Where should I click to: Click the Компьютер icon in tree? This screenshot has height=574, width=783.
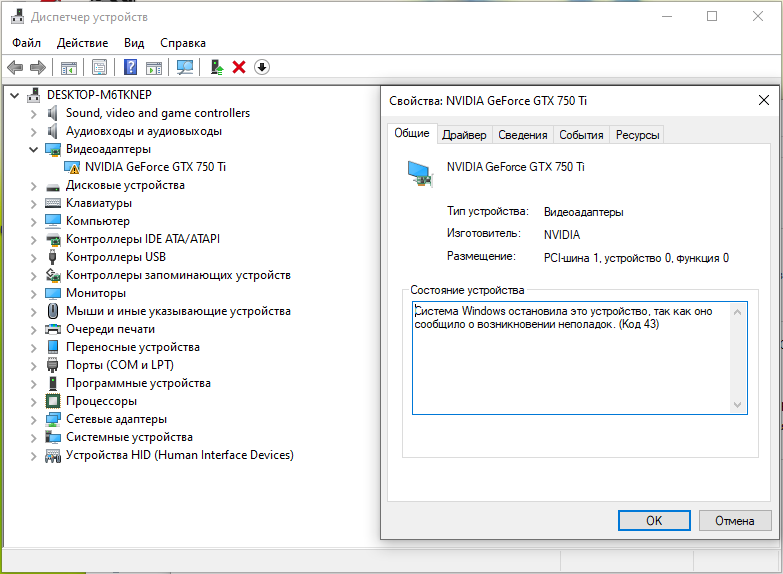[52, 221]
